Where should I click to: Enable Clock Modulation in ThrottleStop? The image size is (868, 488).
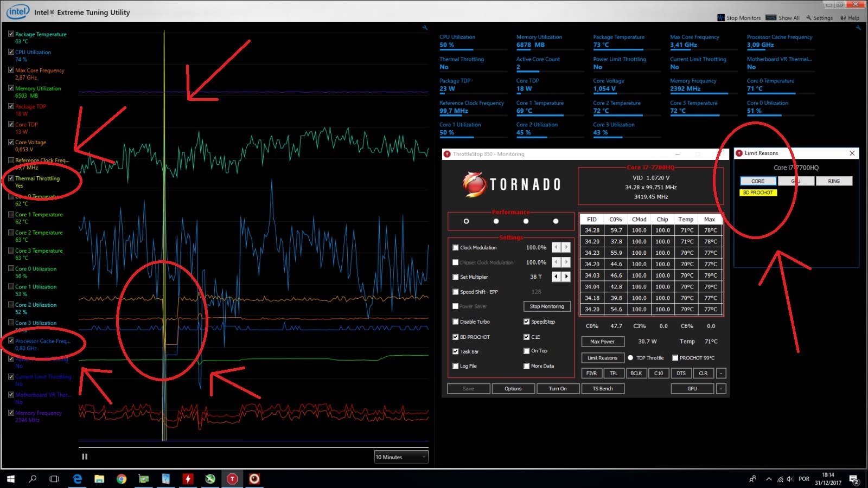point(456,247)
